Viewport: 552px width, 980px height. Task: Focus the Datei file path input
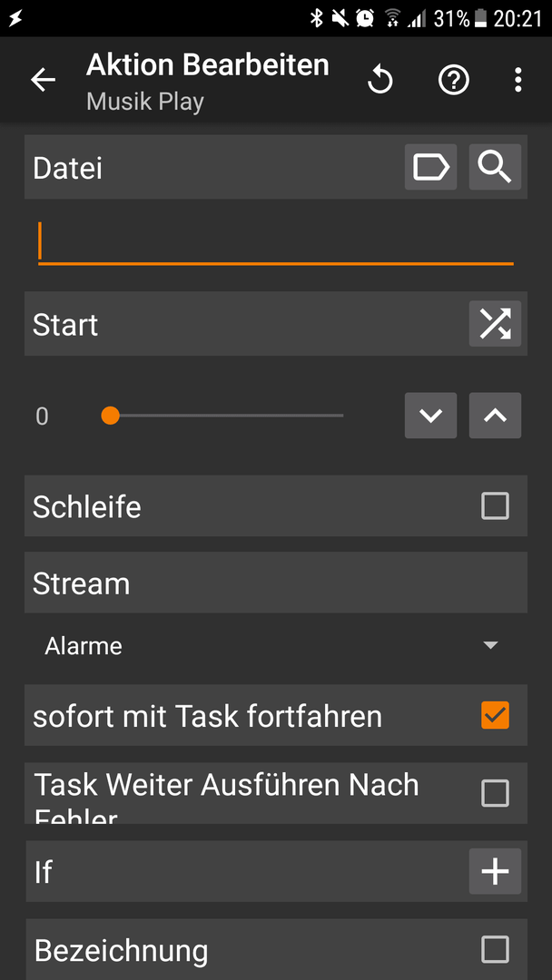point(276,242)
